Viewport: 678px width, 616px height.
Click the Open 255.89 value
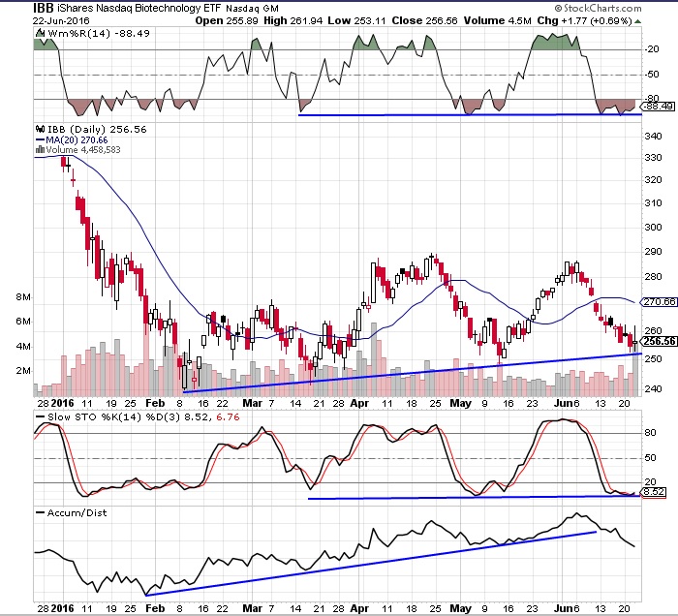(x=227, y=20)
